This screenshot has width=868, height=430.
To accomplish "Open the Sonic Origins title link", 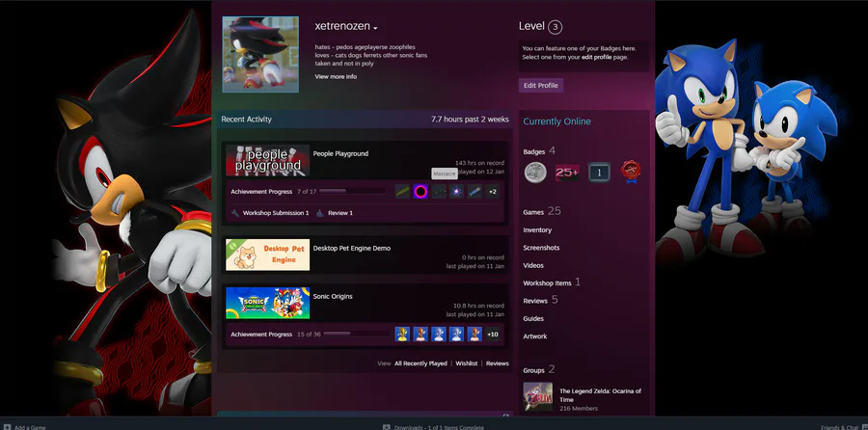I will point(333,297).
